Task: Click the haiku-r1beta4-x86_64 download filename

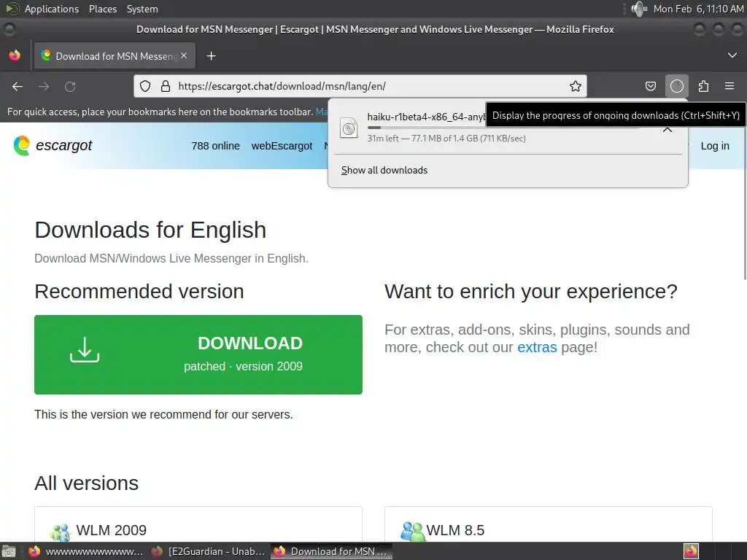Action: point(426,117)
